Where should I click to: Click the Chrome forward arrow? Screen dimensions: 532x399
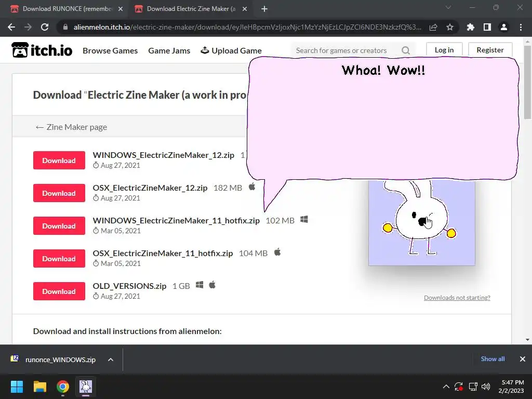(x=28, y=27)
